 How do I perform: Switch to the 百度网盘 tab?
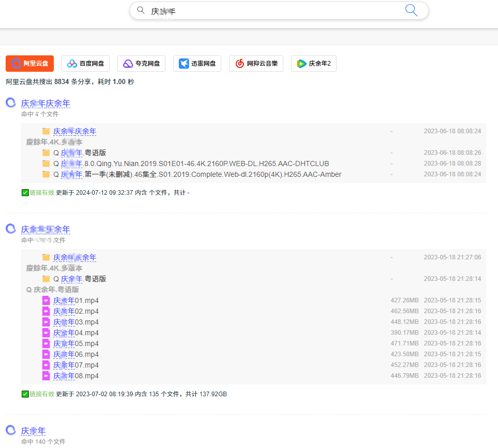(86, 64)
